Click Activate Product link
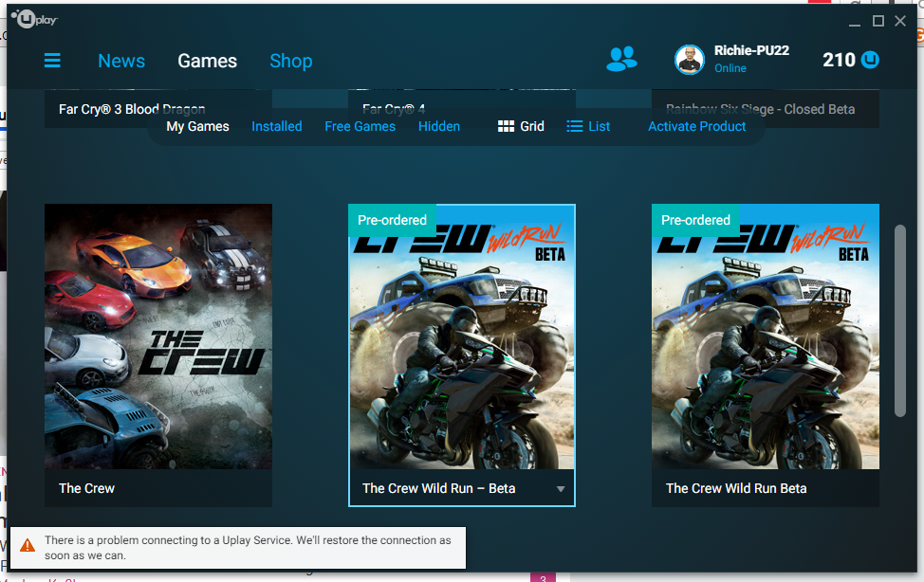The height and width of the screenshot is (582, 924). click(x=696, y=126)
